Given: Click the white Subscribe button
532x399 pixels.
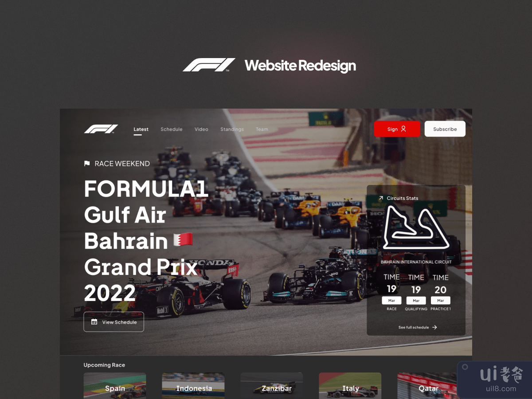Looking at the screenshot, I should click(x=445, y=129).
